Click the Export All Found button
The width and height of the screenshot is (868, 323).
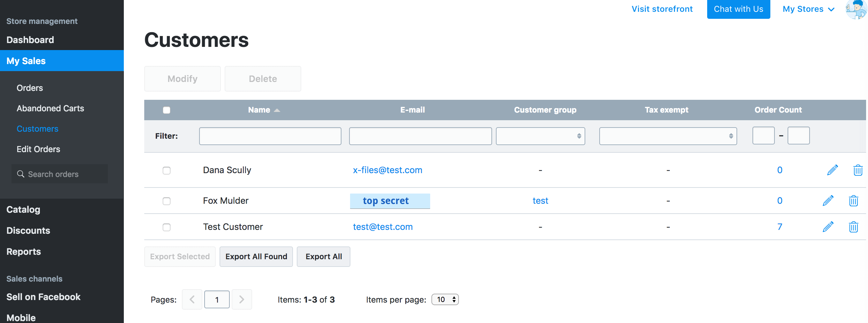(256, 257)
